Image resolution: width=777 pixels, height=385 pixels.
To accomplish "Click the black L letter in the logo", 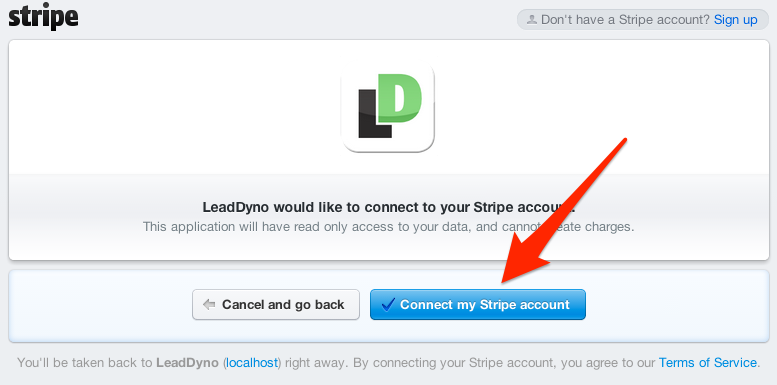I will tap(375, 114).
